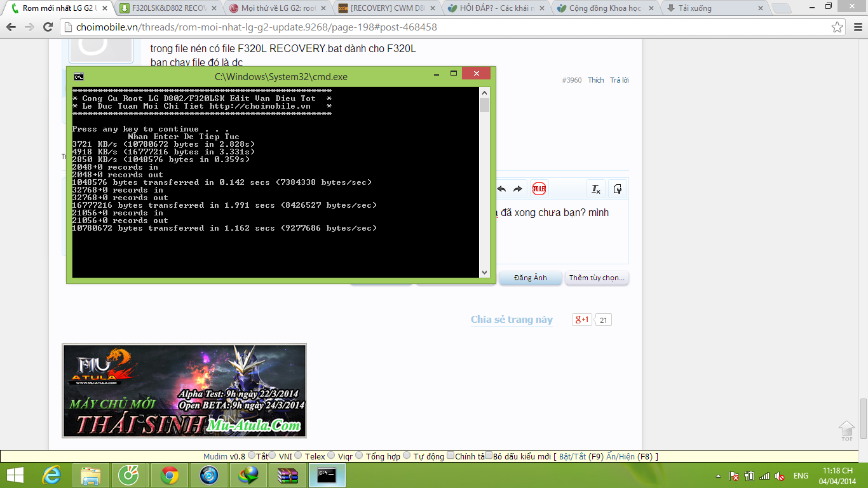This screenshot has height=488, width=868.
Task: Switch to the Tải xuống tab
Action: [x=712, y=8]
